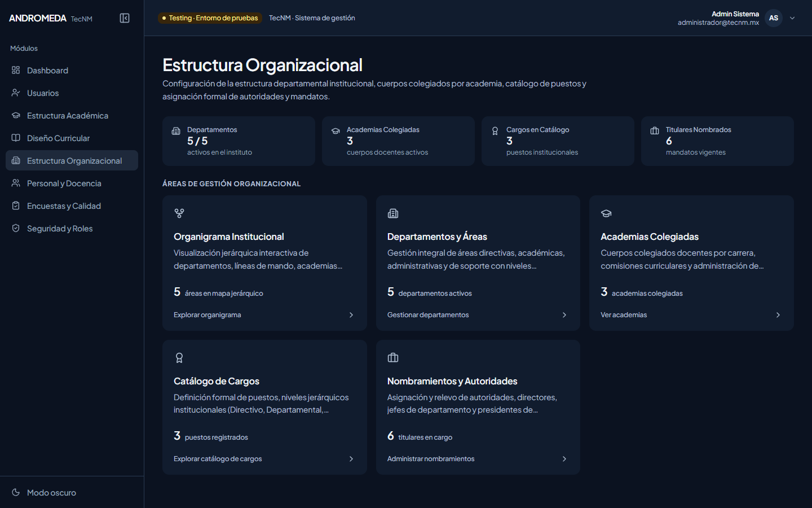Click the 'cuerpos docentes activos' stat text
The width and height of the screenshot is (812, 508).
387,152
